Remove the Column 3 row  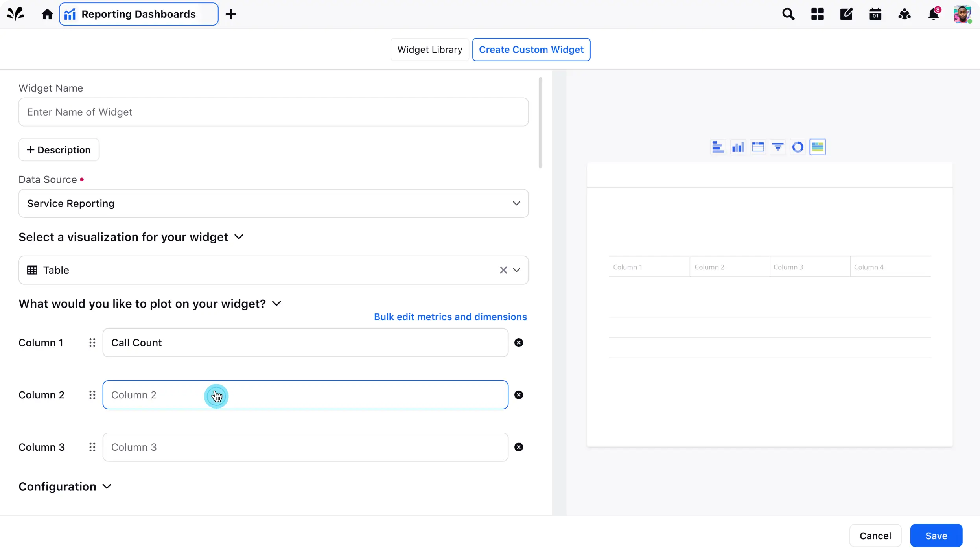point(519,447)
